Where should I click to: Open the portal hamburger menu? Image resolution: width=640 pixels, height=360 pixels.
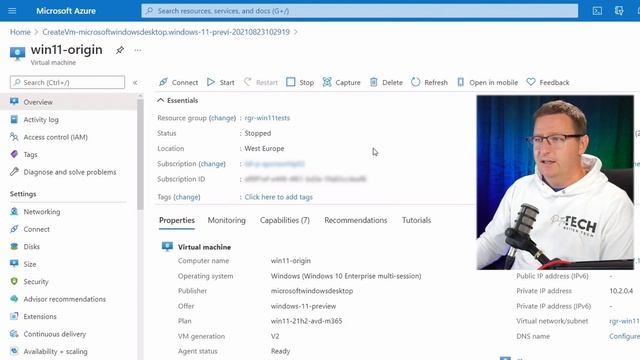click(x=12, y=11)
